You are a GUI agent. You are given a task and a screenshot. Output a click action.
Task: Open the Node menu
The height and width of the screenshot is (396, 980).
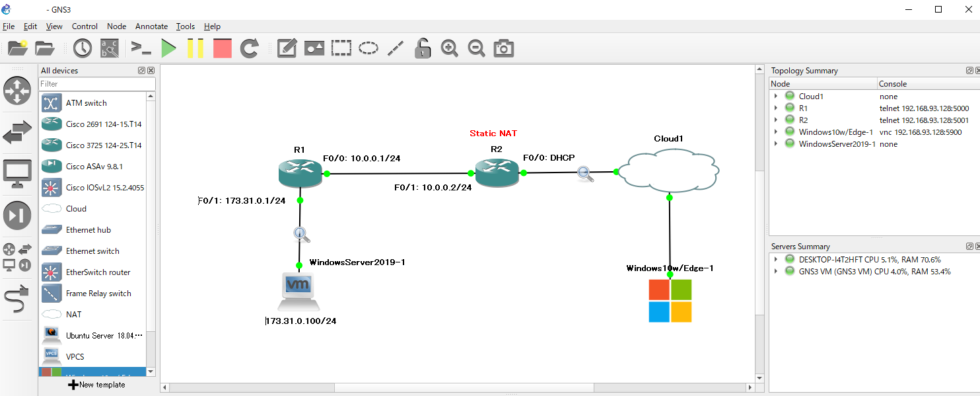(x=116, y=26)
